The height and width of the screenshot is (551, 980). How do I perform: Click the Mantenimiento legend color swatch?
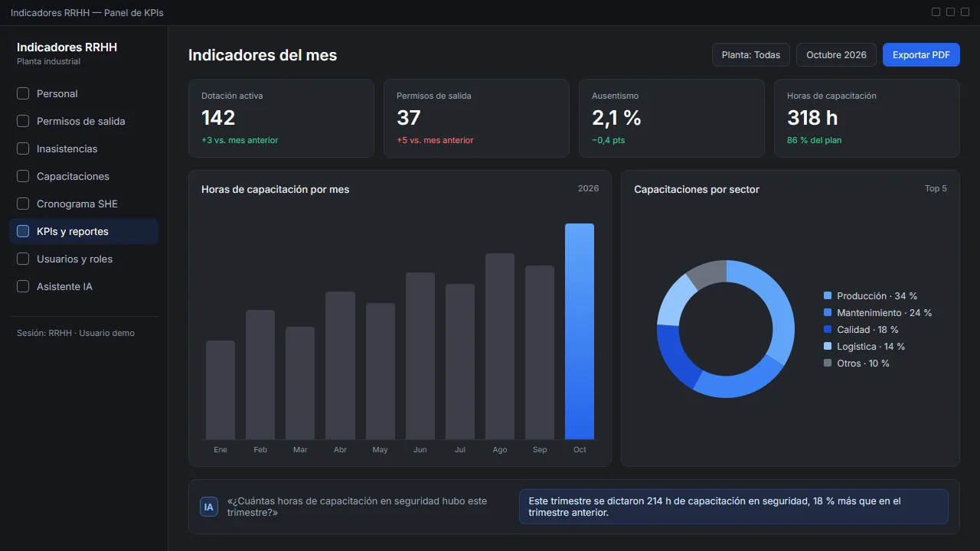(x=828, y=313)
